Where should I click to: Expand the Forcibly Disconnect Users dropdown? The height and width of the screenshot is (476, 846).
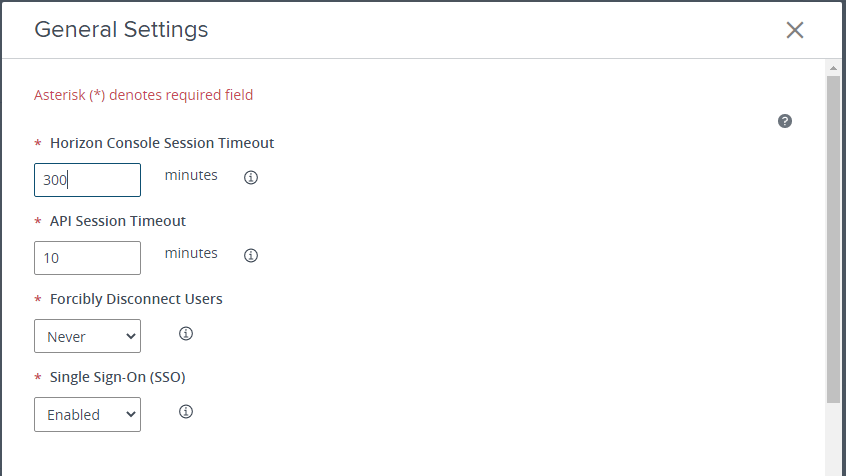87,336
